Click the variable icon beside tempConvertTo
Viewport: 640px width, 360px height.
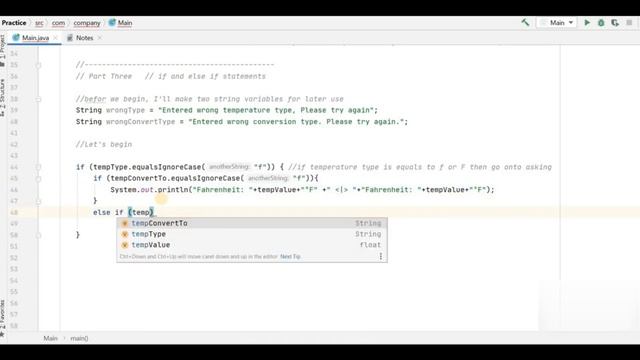[x=125, y=223]
